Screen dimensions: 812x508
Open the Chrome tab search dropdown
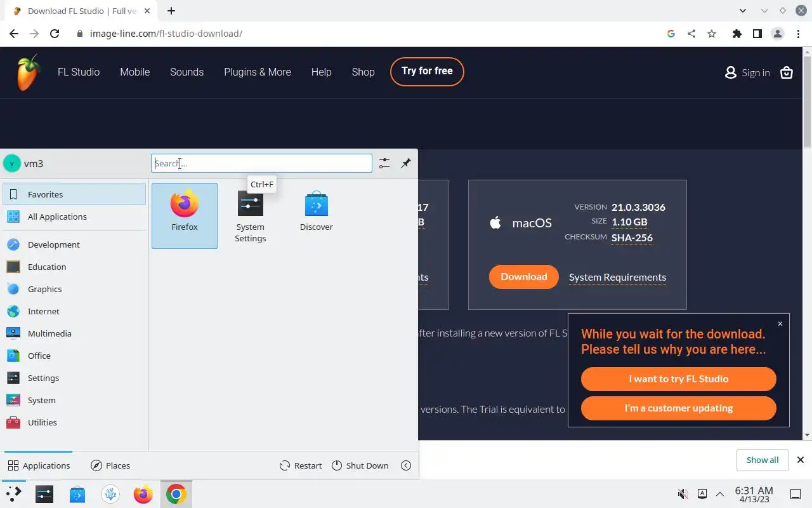[743, 11]
